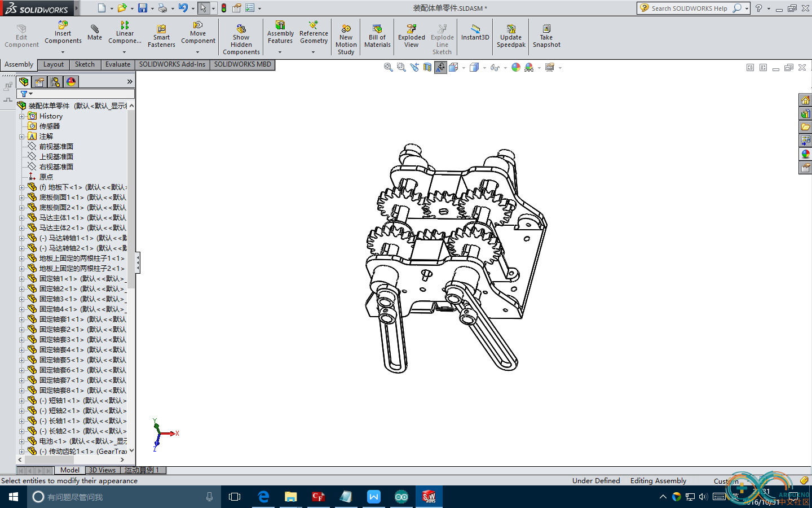Screen dimensions: 812x508
Task: Click the Save icon in the toolbar
Action: [143, 8]
